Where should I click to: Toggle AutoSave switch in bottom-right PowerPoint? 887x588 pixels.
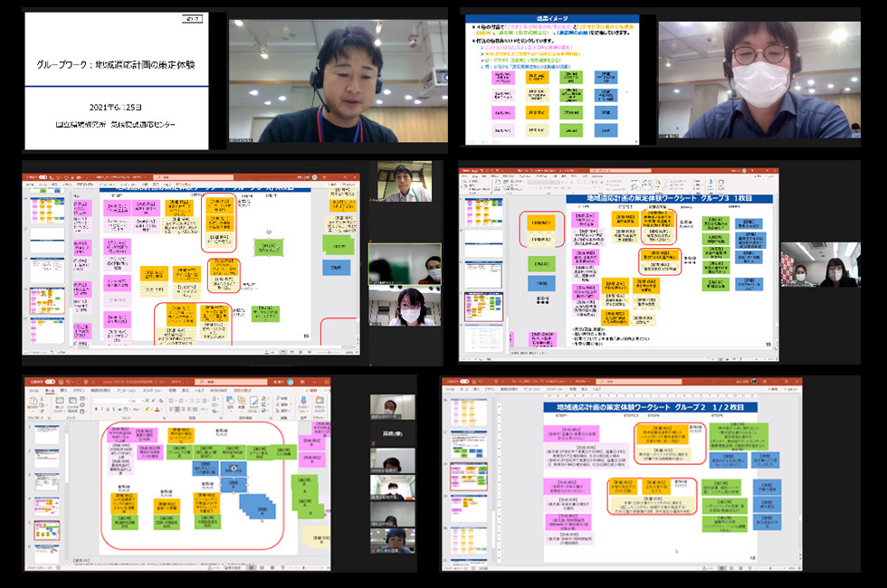tap(467, 383)
